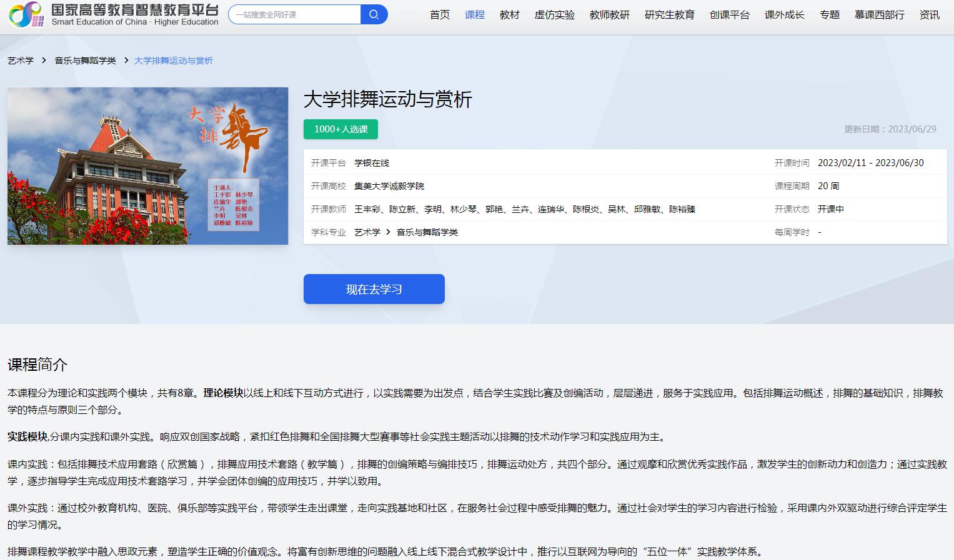Click the search magnifier icon
Screen dimensions: 954x560
tap(374, 14)
